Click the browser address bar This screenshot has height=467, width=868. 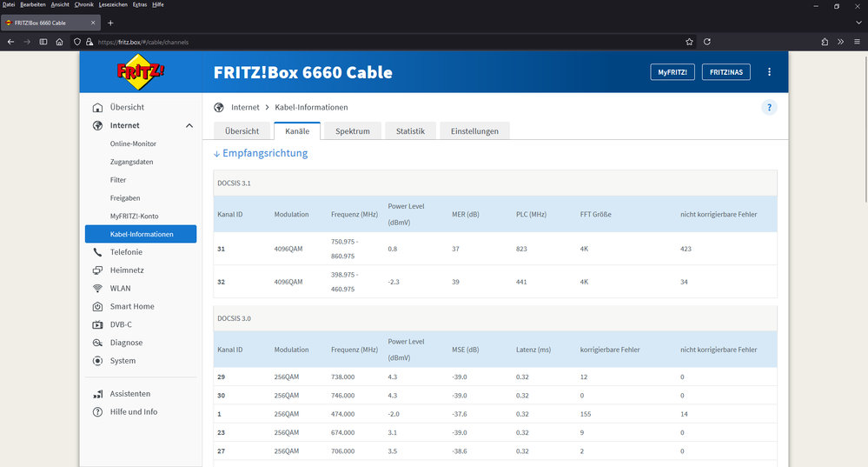(391, 42)
